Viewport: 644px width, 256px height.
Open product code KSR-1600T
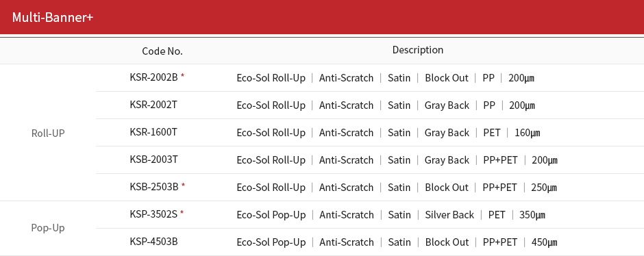(153, 131)
